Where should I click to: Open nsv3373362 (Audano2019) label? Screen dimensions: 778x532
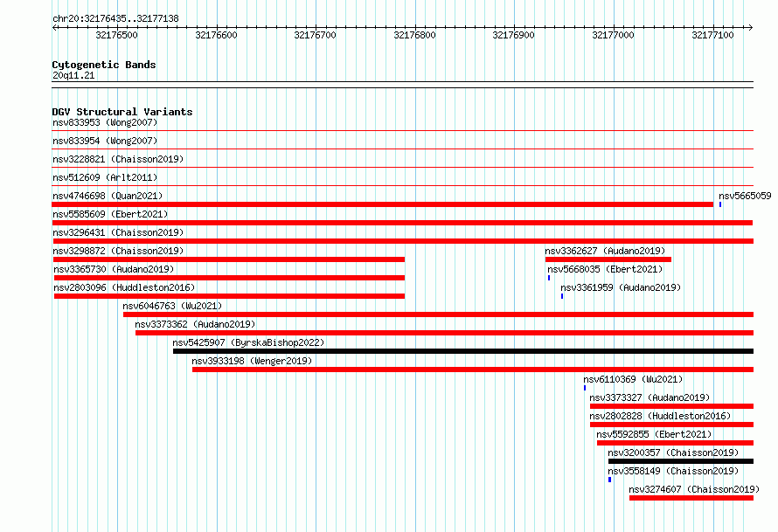pos(195,324)
